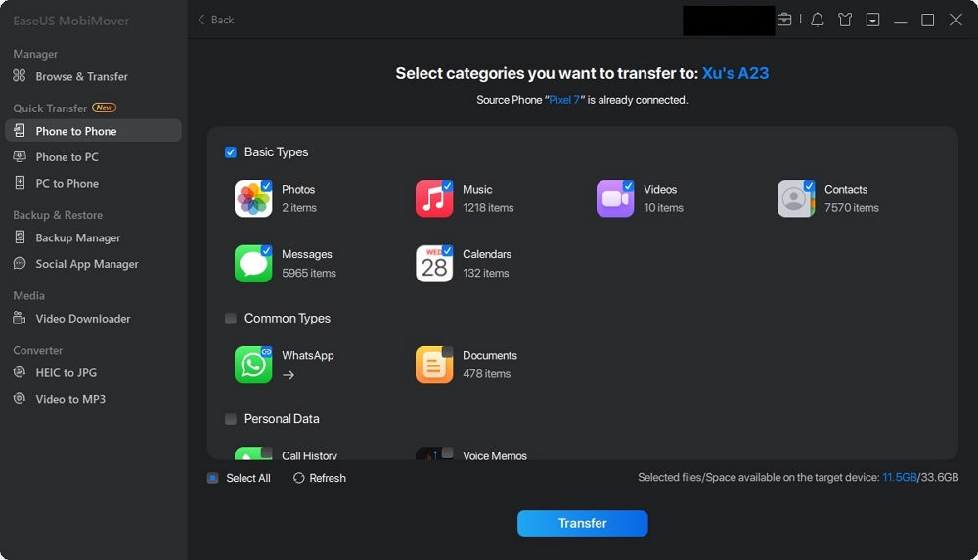
Task: Open the notification bell icon
Action: click(818, 20)
